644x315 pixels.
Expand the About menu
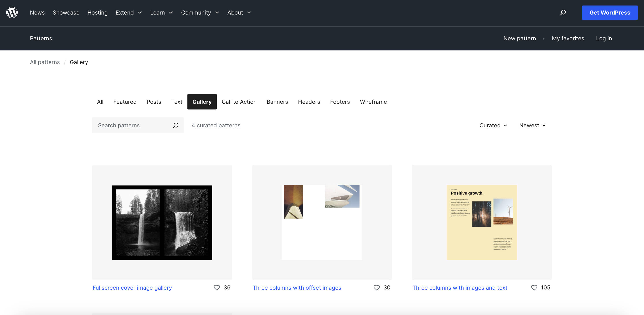pos(239,13)
